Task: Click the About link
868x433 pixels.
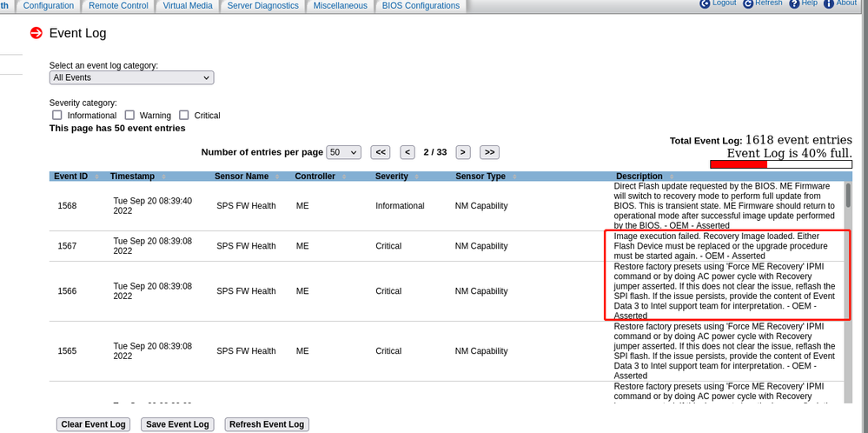Action: pos(846,3)
